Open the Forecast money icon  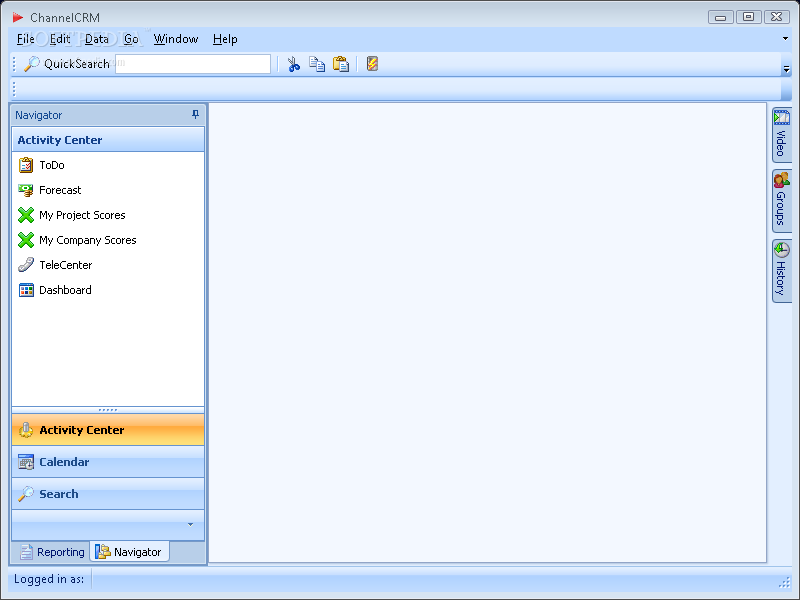coord(26,190)
